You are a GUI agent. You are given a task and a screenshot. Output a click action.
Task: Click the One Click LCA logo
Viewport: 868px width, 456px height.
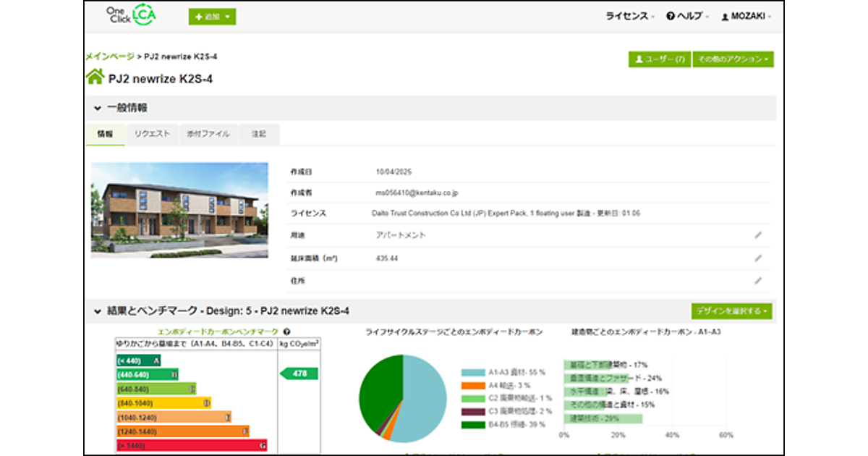click(x=130, y=15)
